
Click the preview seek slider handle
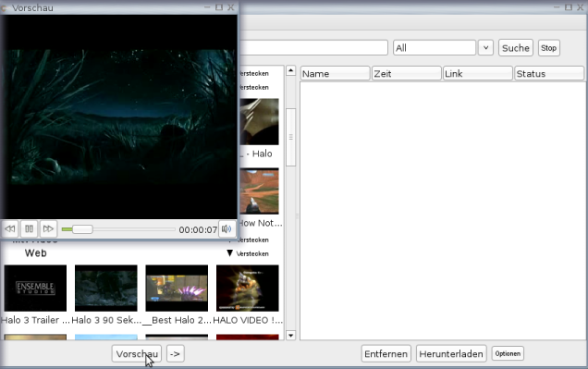click(x=82, y=229)
